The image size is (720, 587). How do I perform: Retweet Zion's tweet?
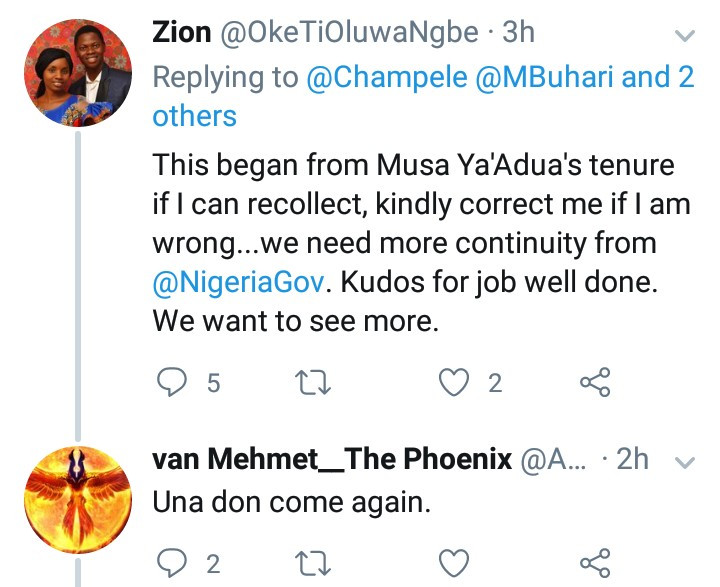pyautogui.click(x=313, y=383)
